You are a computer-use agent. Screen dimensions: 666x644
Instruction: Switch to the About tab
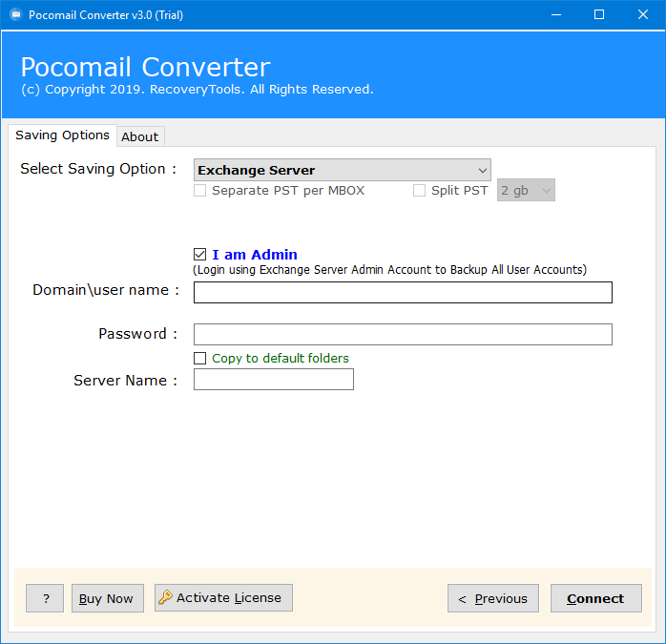click(140, 136)
